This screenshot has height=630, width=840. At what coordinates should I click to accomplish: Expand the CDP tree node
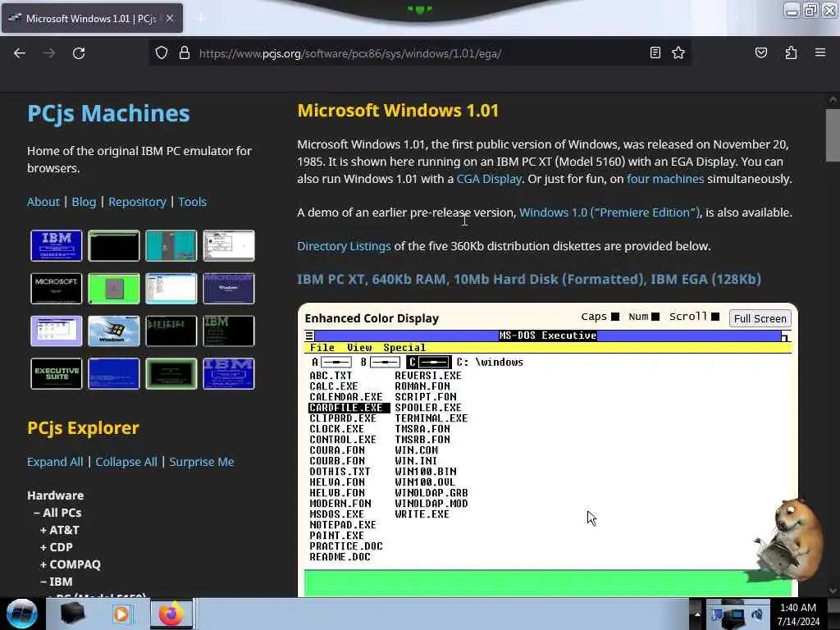click(57, 547)
